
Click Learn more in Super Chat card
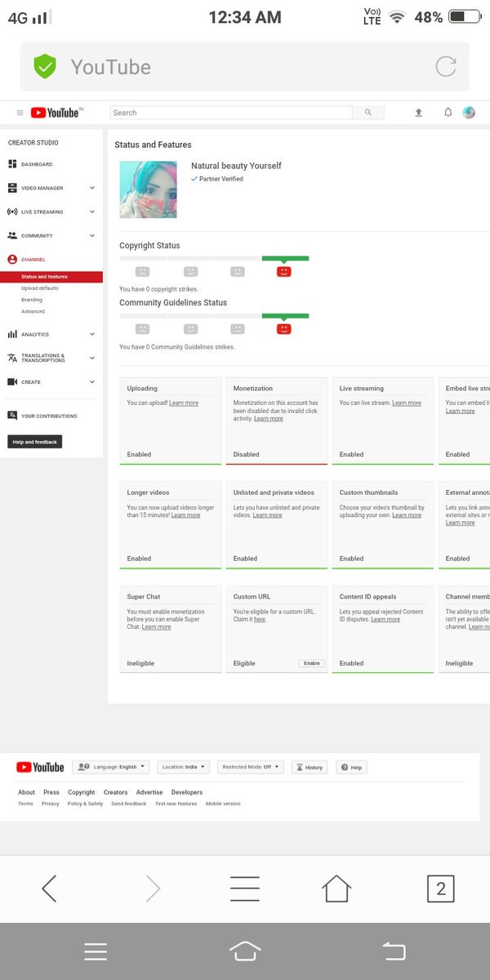tap(157, 627)
